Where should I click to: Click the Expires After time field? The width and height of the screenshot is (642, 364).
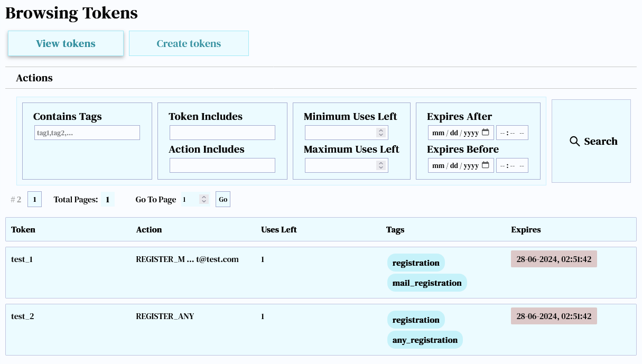tap(512, 133)
